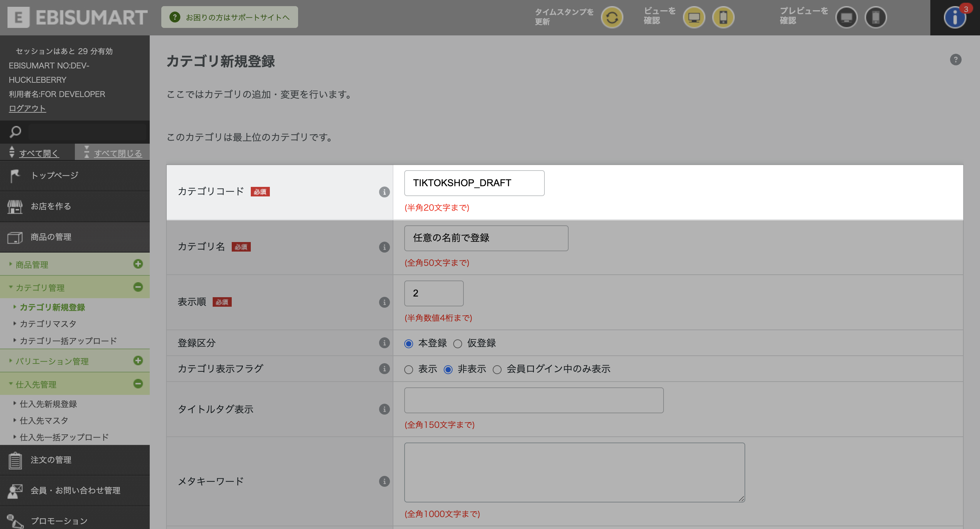Select the 表示 radio option
This screenshot has height=529, width=980.
[x=409, y=370]
